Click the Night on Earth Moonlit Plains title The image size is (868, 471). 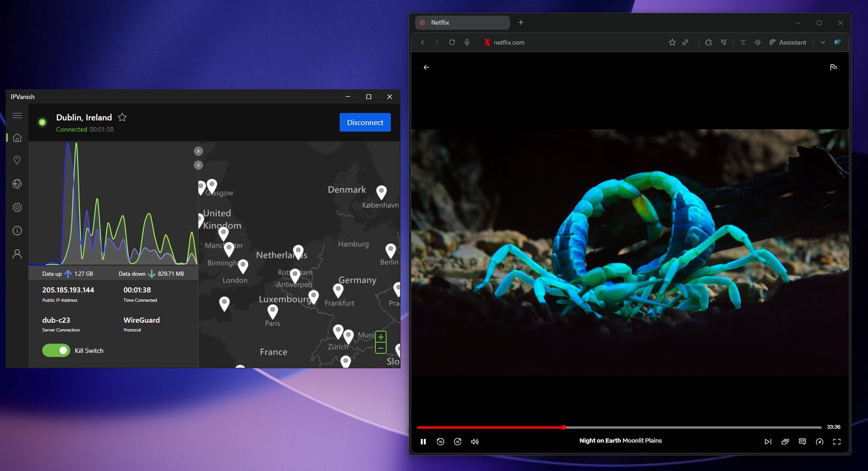(x=620, y=440)
